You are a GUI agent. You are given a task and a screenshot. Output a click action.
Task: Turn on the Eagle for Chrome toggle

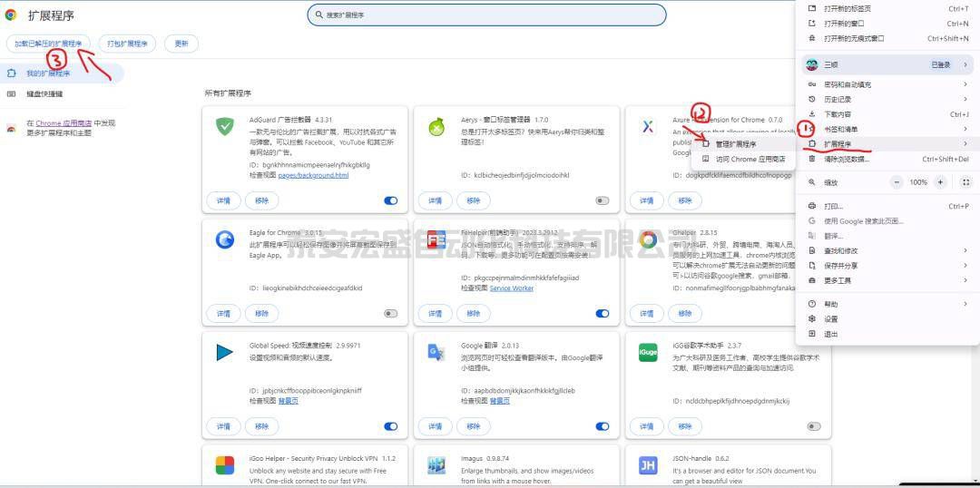(x=391, y=314)
